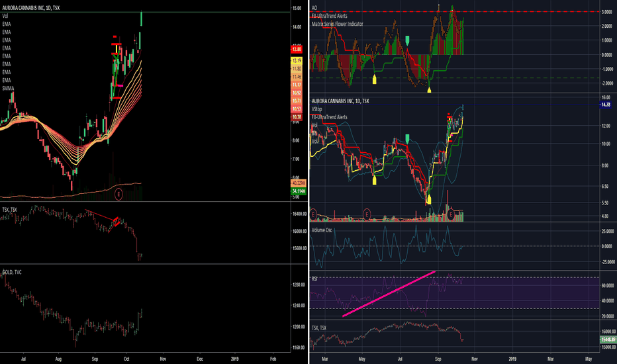Click the Vol indicator label on the left chart
This screenshot has width=617, height=364.
pos(5,16)
